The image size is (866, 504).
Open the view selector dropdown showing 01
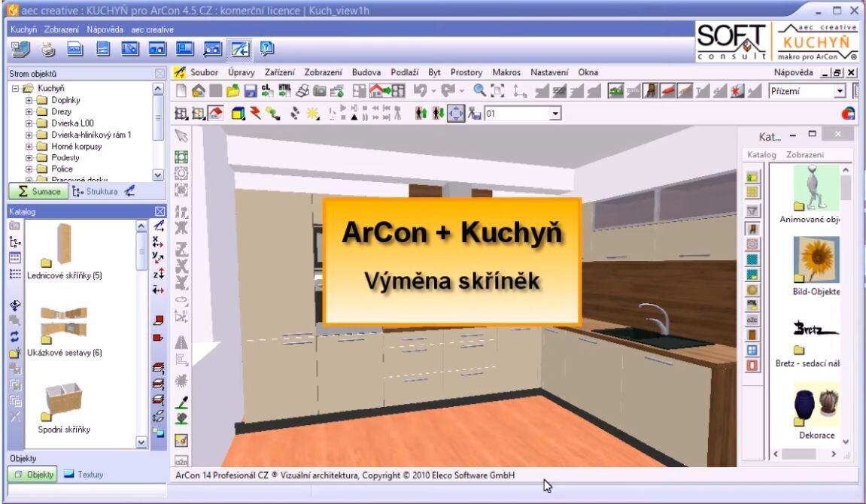[555, 113]
